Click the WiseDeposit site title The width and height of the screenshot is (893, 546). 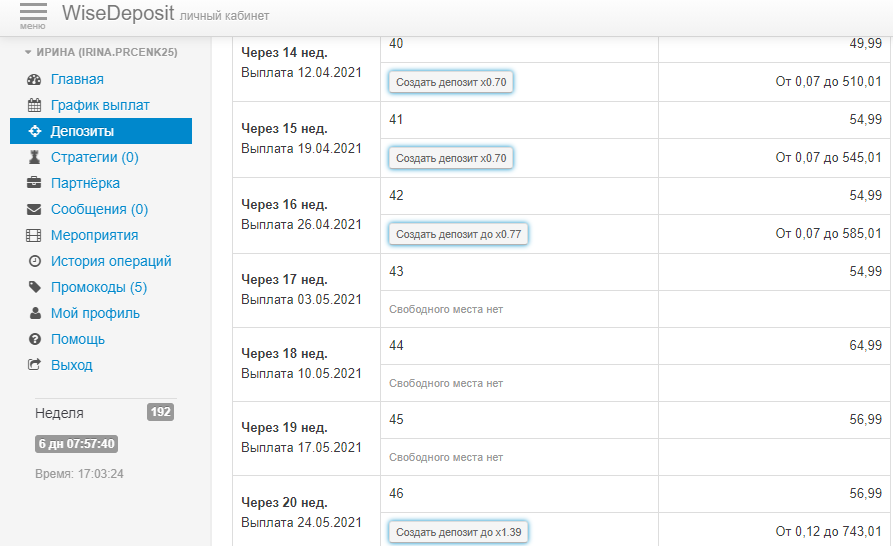[x=118, y=15]
